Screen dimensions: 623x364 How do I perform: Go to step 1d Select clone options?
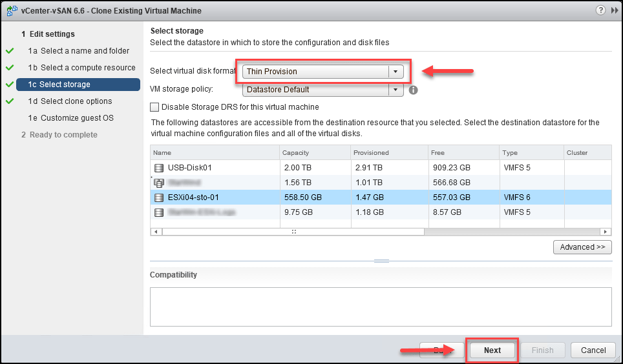[x=70, y=101]
